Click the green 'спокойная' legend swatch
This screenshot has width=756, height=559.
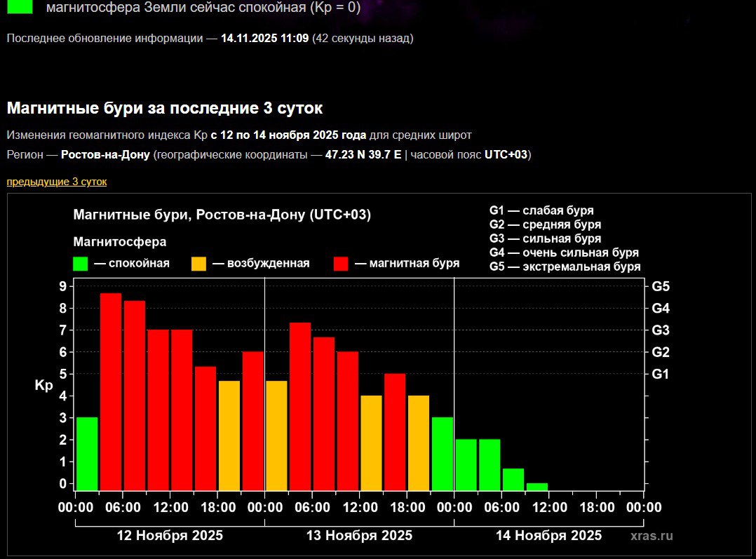point(81,264)
